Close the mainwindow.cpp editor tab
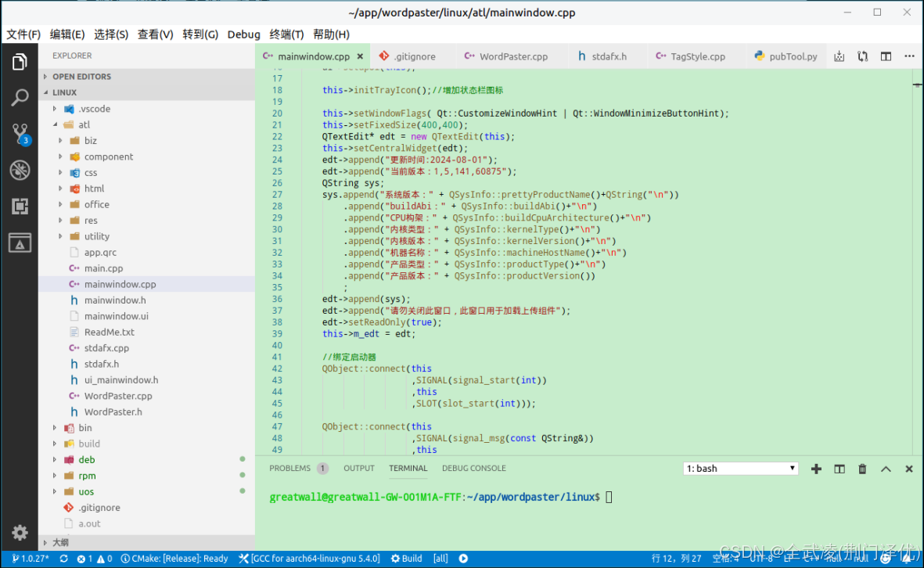Viewport: 924px width, 568px height. coord(359,56)
